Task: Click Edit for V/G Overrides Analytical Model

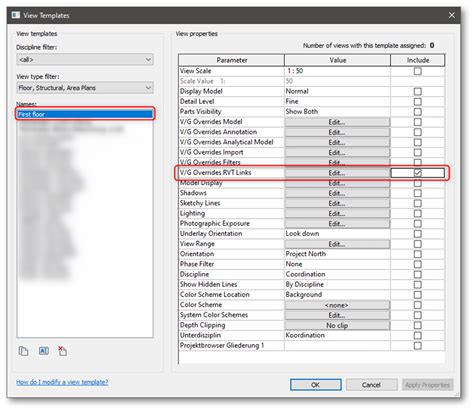Action: tap(337, 142)
